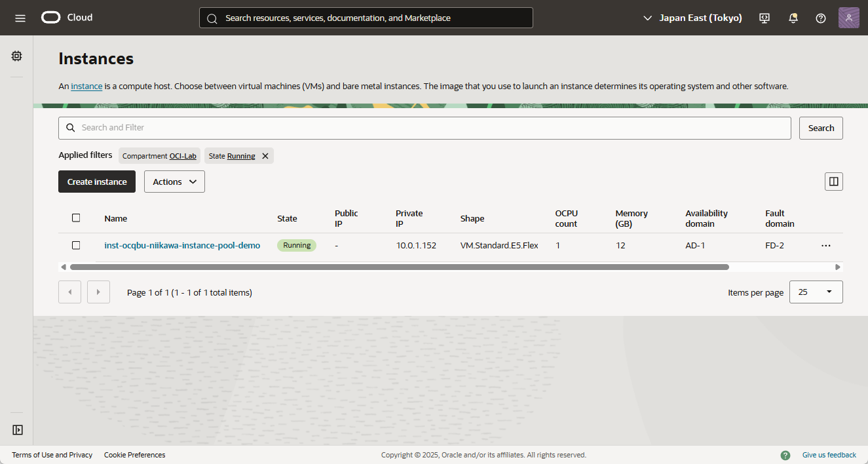Open the notifications bell
Viewport: 868px width, 464px height.
click(x=793, y=18)
